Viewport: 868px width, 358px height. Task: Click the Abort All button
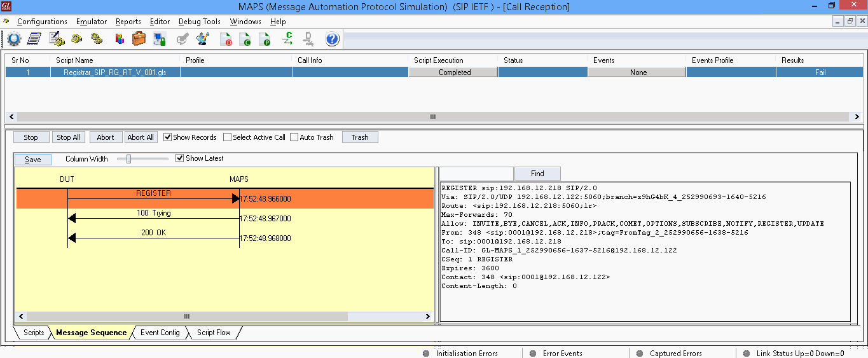[141, 137]
